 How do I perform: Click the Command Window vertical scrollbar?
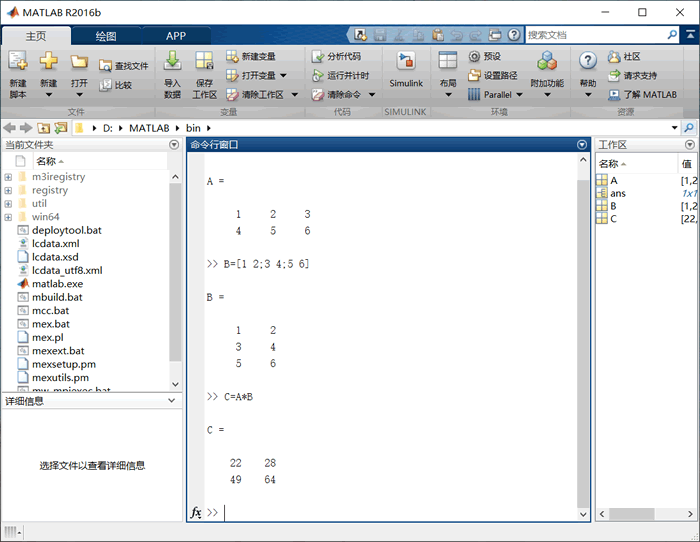point(583,344)
